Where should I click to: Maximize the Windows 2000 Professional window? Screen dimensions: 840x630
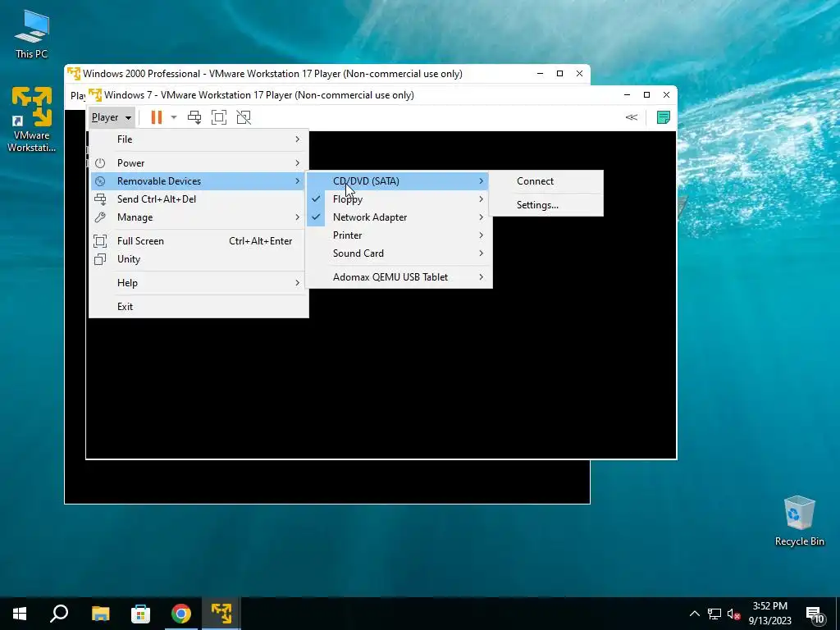pyautogui.click(x=559, y=73)
